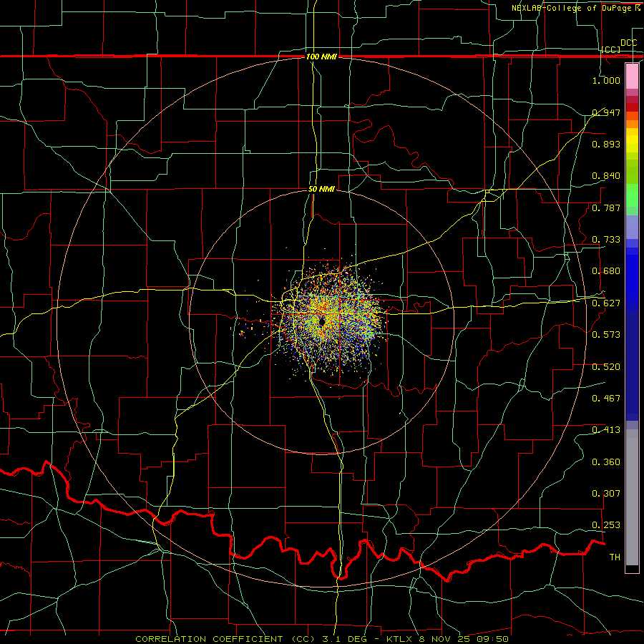644x644 pixels.
Task: Click the 0.787 color scale value
Action: [x=606, y=208]
